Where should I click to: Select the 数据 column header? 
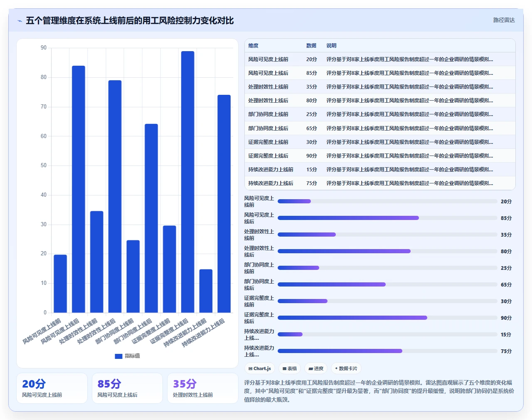[x=311, y=46]
